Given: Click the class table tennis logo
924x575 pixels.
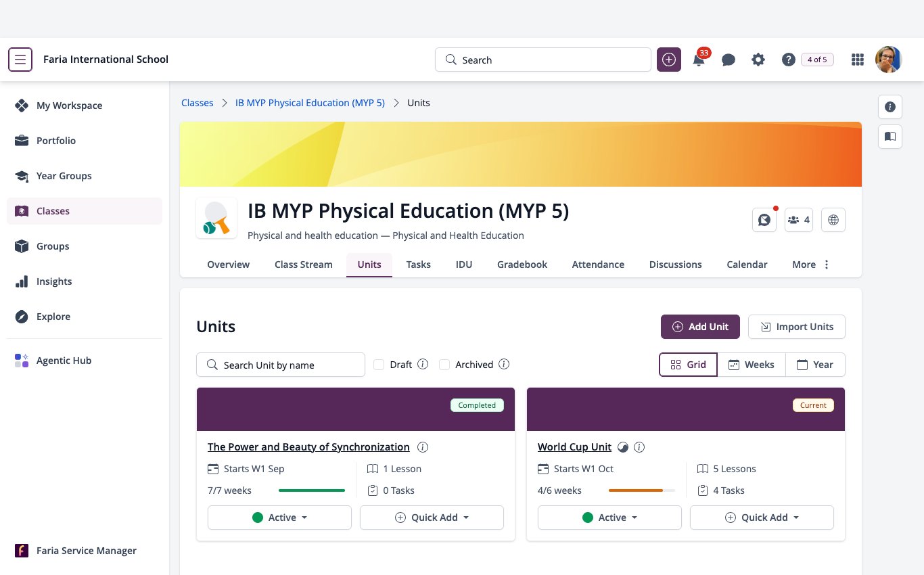Looking at the screenshot, I should pos(216,218).
